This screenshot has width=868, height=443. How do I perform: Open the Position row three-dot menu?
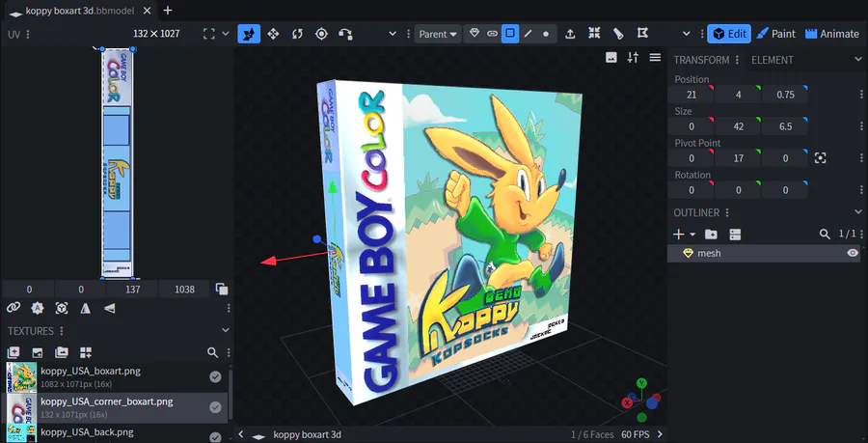point(861,95)
